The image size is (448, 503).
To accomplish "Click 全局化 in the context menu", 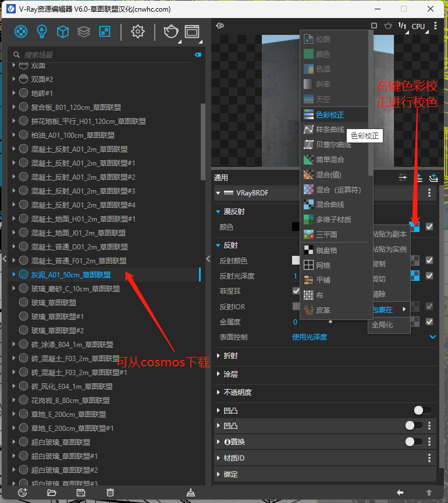I will coord(382,325).
